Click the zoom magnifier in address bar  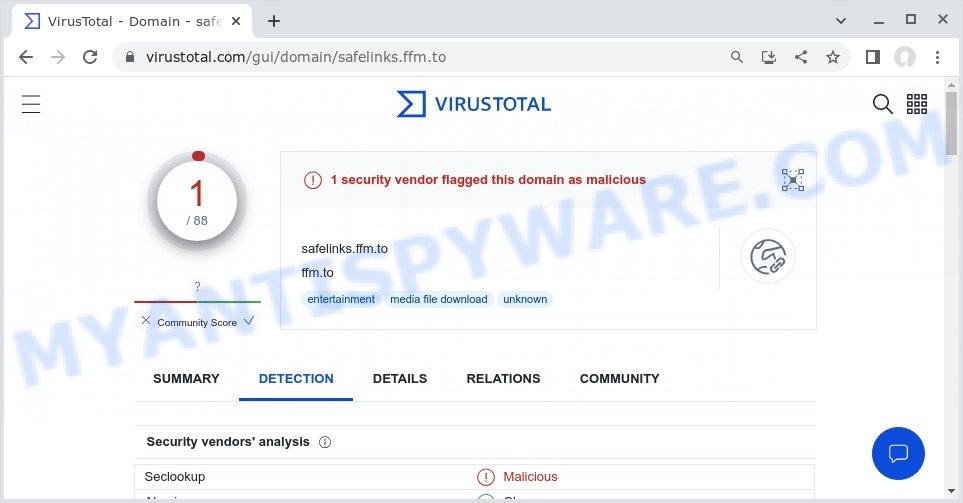[x=736, y=57]
